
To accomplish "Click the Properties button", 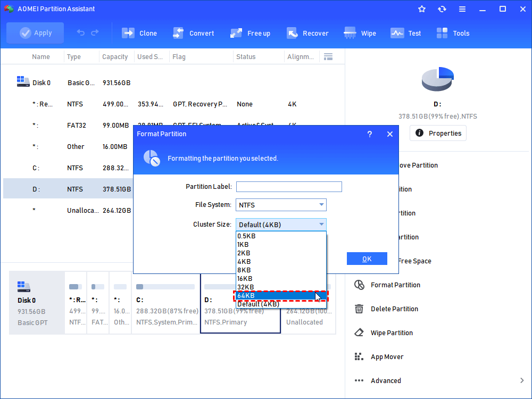I will tap(438, 133).
